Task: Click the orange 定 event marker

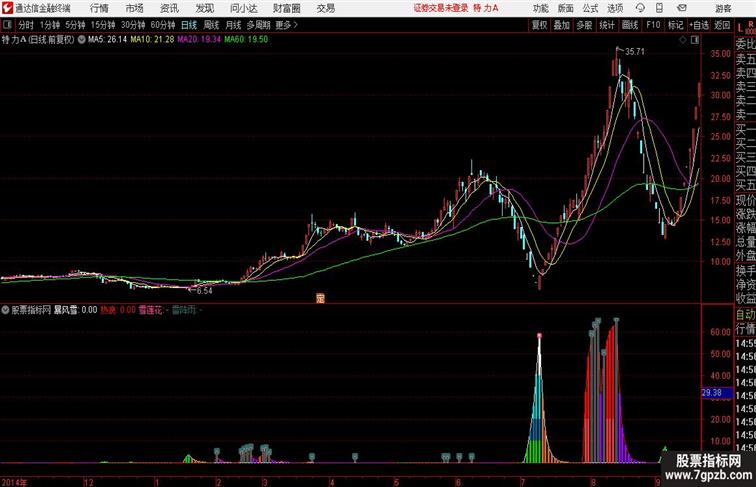Action: pyautogui.click(x=320, y=298)
